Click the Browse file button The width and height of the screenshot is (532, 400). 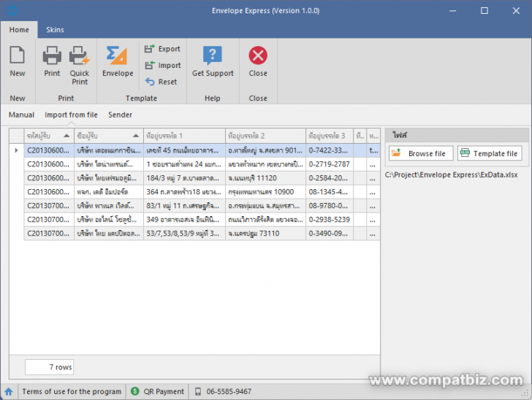point(421,153)
